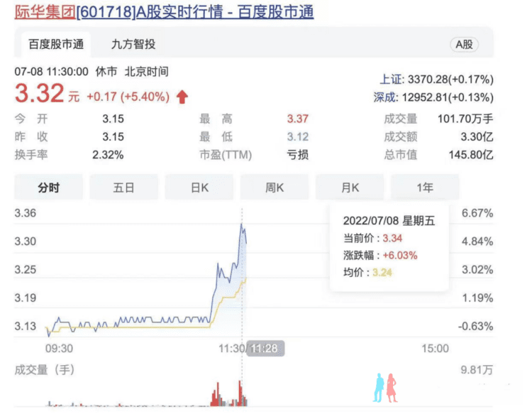Click the 总市值 value 145.80亿

point(471,155)
